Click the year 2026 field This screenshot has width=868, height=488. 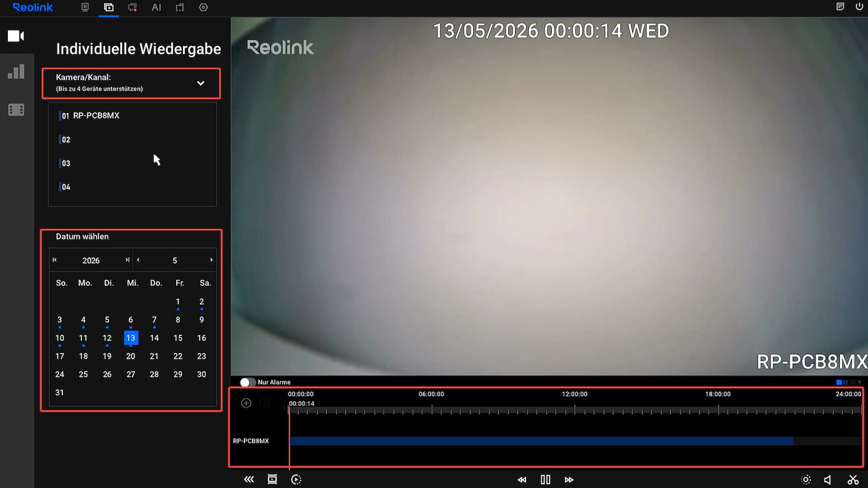coord(91,260)
